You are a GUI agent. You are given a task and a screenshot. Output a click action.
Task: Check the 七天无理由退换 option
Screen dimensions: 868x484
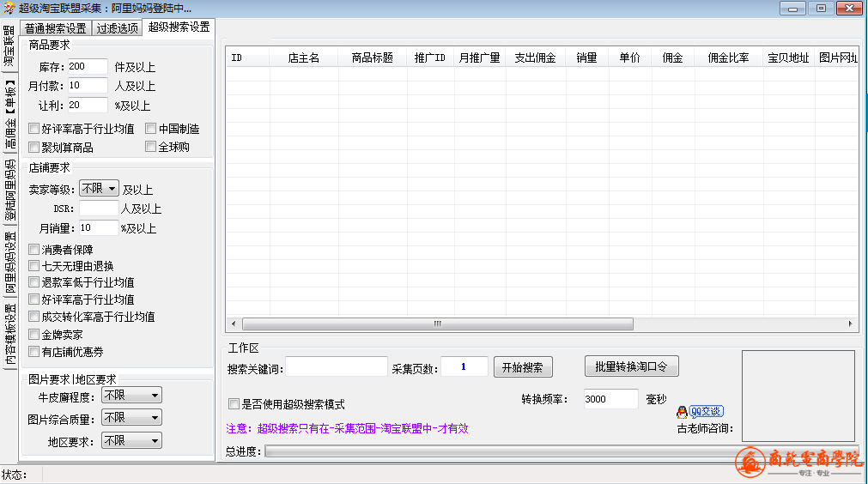pos(34,266)
